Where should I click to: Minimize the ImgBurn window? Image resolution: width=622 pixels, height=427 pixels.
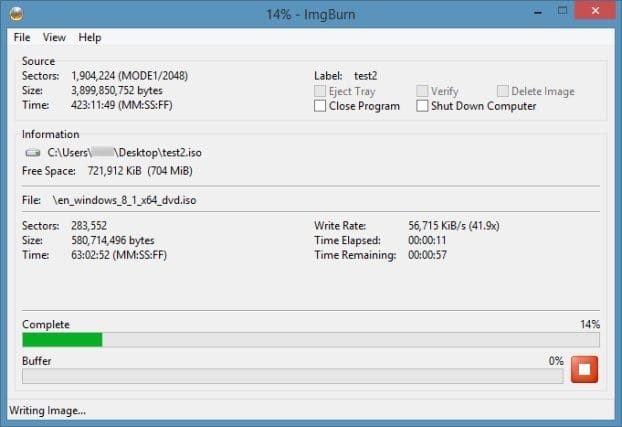tap(538, 12)
